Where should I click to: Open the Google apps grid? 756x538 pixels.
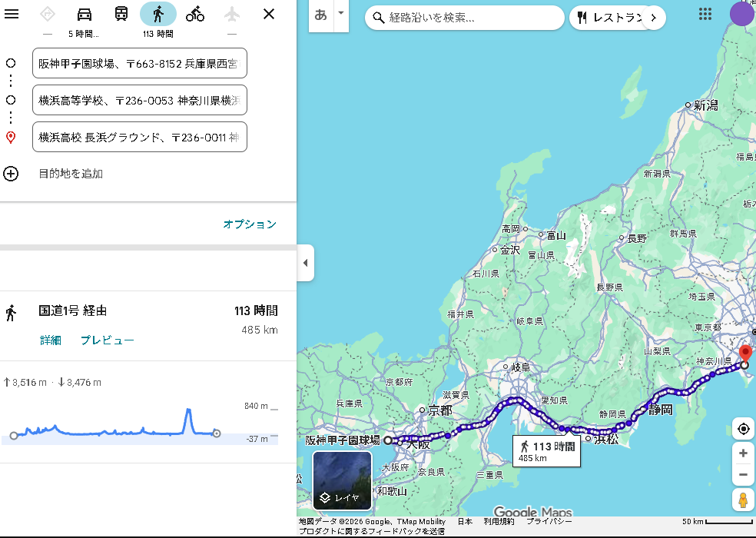[705, 15]
